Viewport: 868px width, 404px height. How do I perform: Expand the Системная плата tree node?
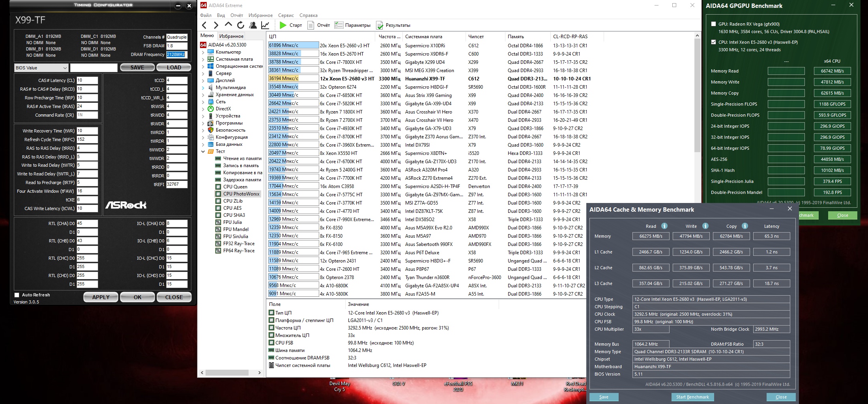tap(203, 59)
